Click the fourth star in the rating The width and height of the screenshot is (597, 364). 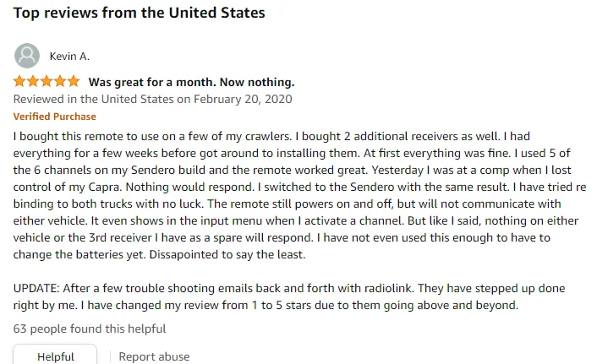(x=61, y=82)
